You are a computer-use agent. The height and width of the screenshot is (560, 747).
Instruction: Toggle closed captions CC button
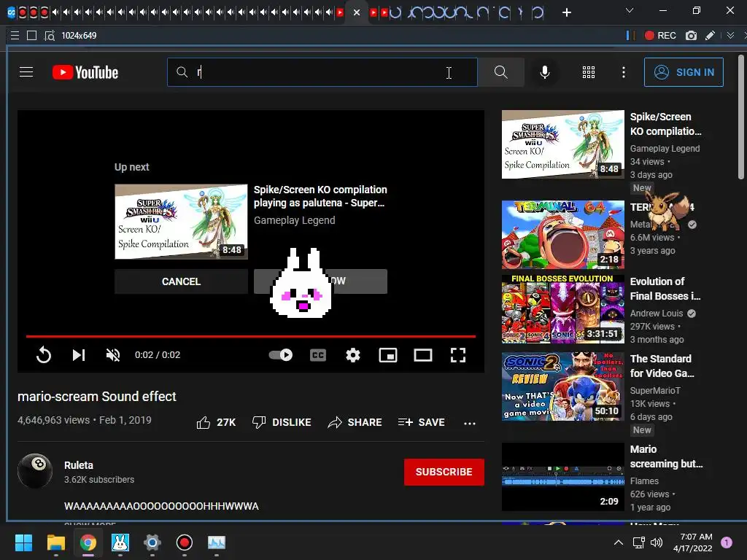click(318, 355)
